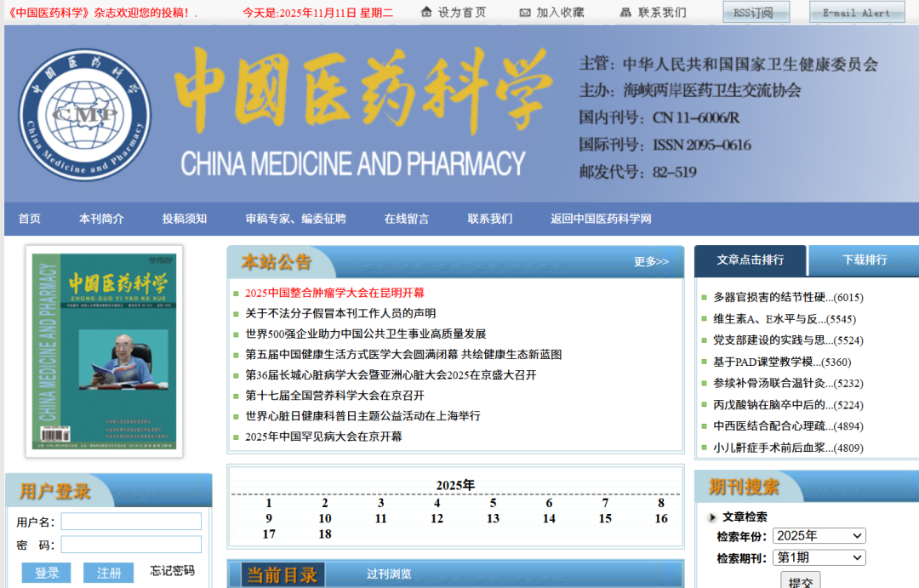This screenshot has width=919, height=588.
Task: Open 关于不法分子假冒本刊工作人员的声明 announcement
Action: pos(340,314)
